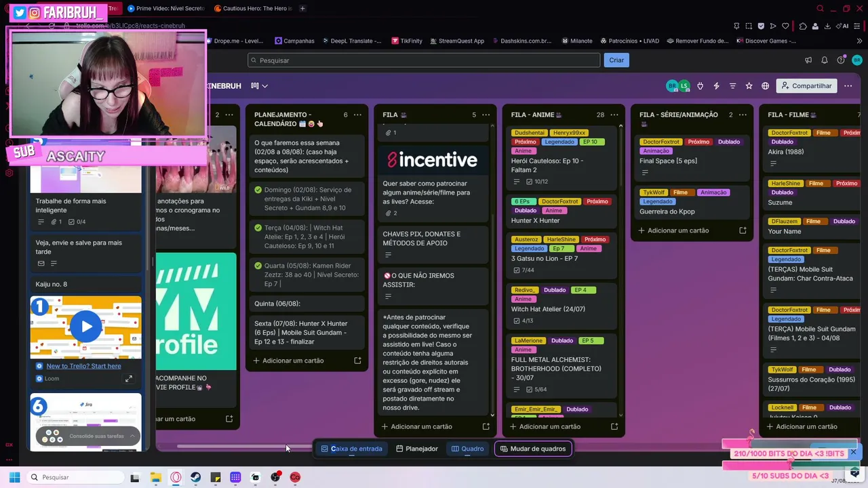
Task: Open File Explorer from taskbar
Action: pos(155,477)
